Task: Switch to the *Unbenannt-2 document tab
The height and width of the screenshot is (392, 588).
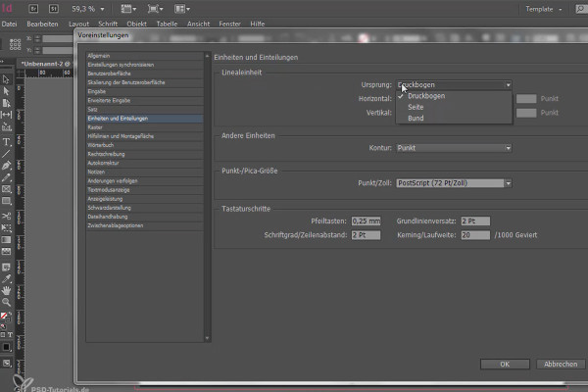Action: (x=44, y=64)
